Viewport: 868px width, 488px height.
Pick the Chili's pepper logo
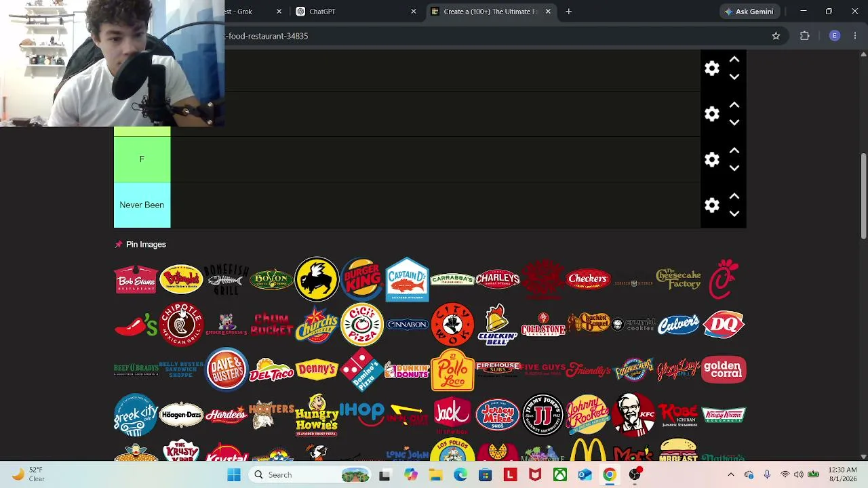point(136,325)
